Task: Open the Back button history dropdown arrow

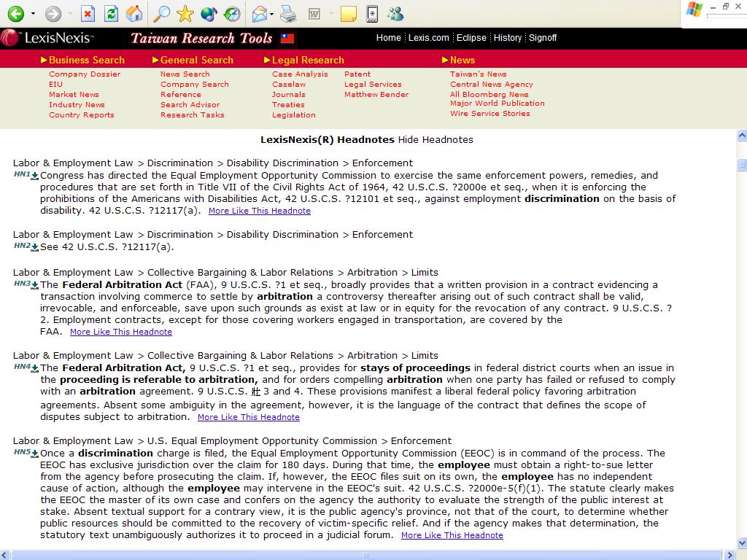Action: [x=33, y=14]
